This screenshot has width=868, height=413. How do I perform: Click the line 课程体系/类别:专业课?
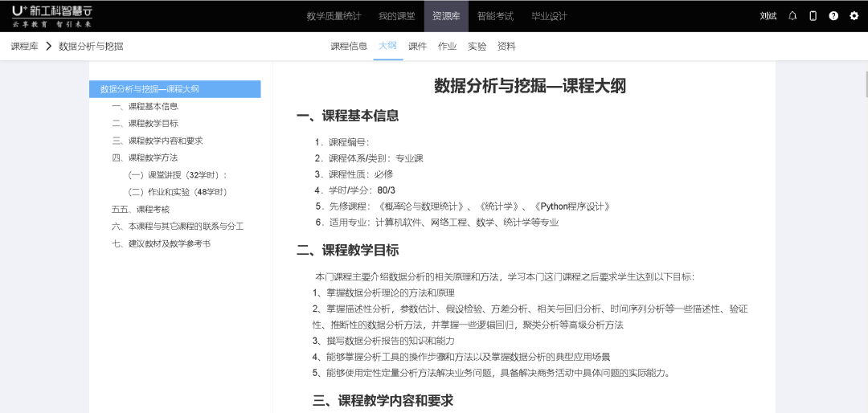[369, 158]
